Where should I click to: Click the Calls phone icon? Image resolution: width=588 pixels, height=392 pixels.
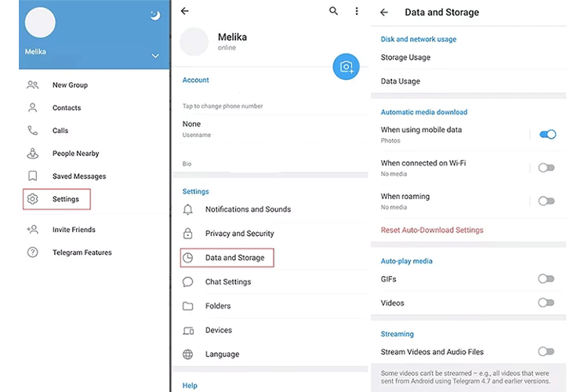[32, 131]
